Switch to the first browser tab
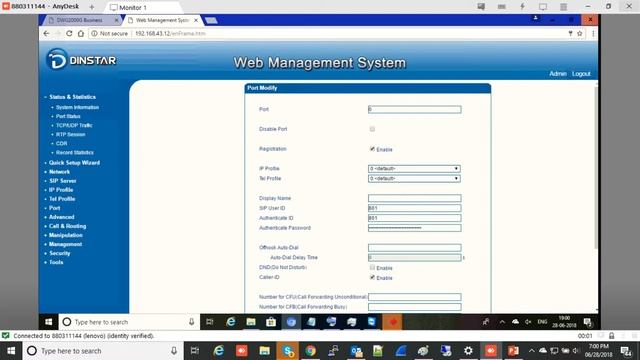Image resolution: width=640 pixels, height=360 pixels. [80, 20]
